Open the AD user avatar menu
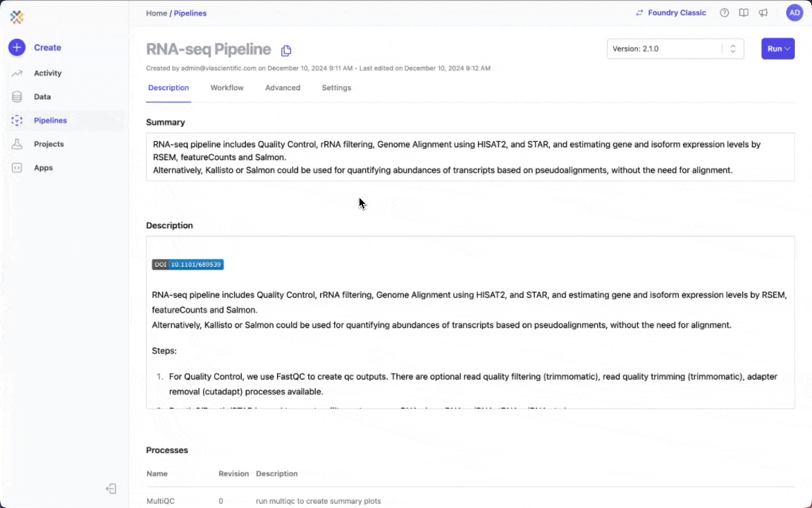 (x=795, y=12)
